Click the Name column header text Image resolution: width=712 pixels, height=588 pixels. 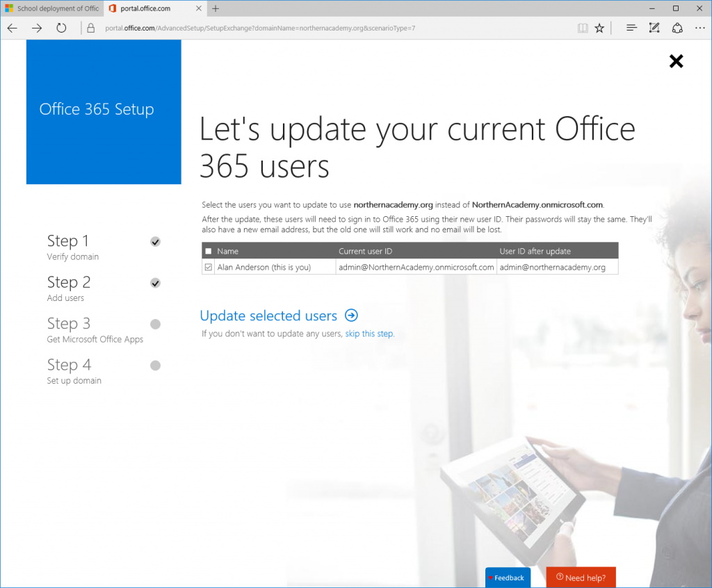pyautogui.click(x=227, y=251)
